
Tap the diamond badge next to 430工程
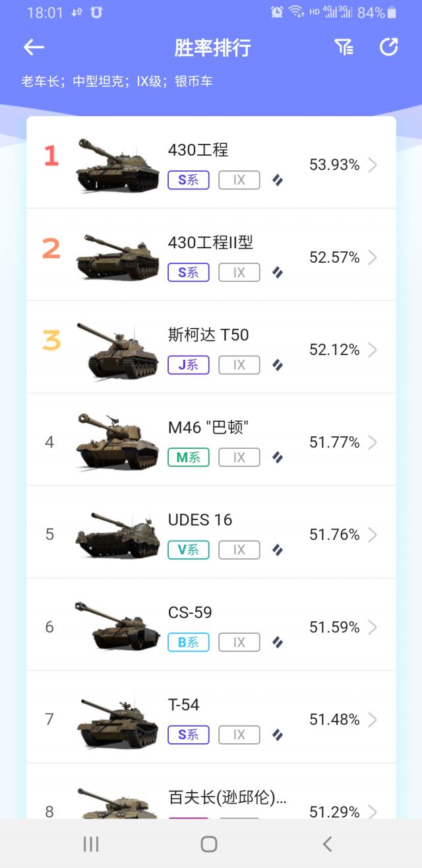278,180
